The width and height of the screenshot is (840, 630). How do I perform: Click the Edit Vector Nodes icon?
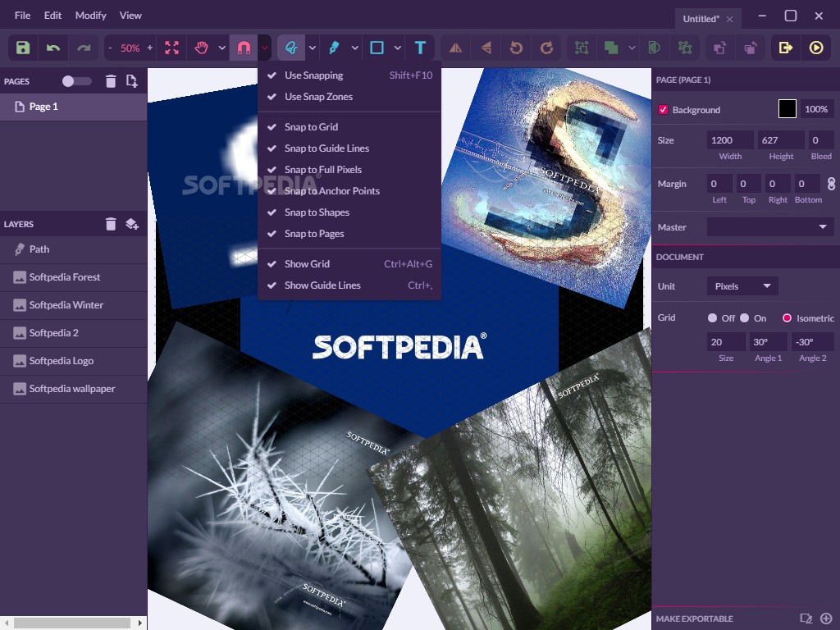pyautogui.click(x=685, y=48)
